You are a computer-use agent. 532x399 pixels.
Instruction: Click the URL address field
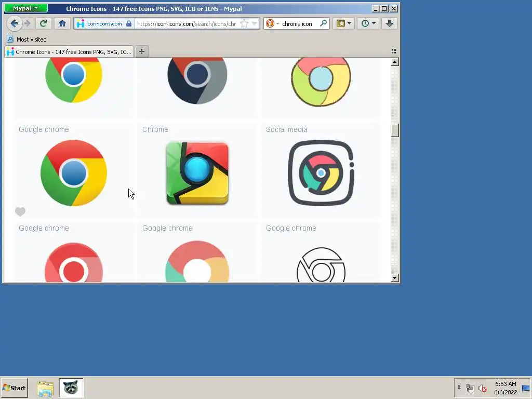tap(187, 24)
